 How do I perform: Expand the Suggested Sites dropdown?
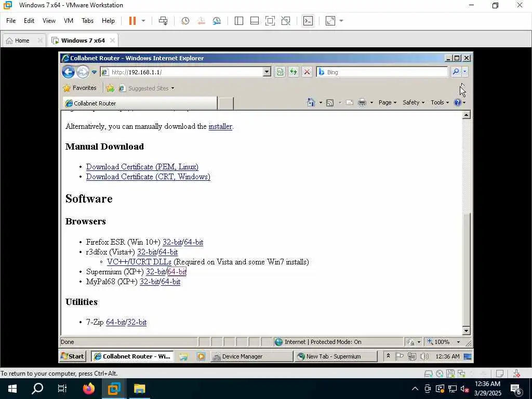click(172, 88)
